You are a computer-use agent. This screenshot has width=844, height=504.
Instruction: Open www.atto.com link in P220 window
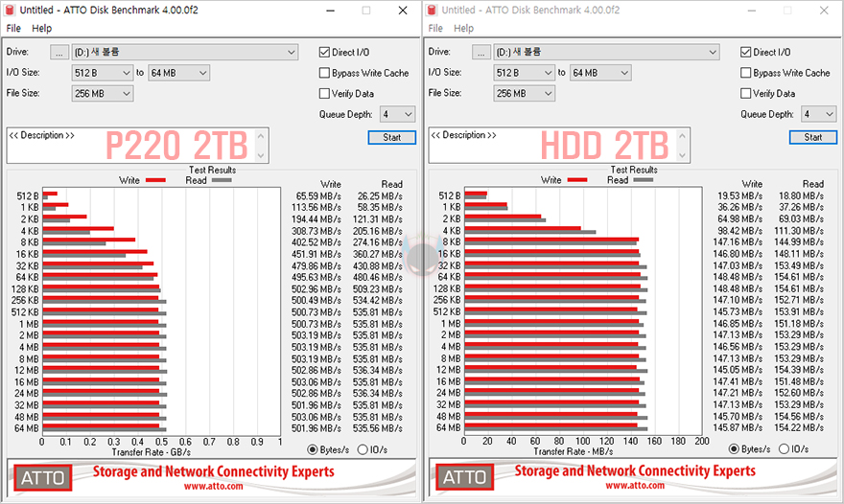pos(214,486)
